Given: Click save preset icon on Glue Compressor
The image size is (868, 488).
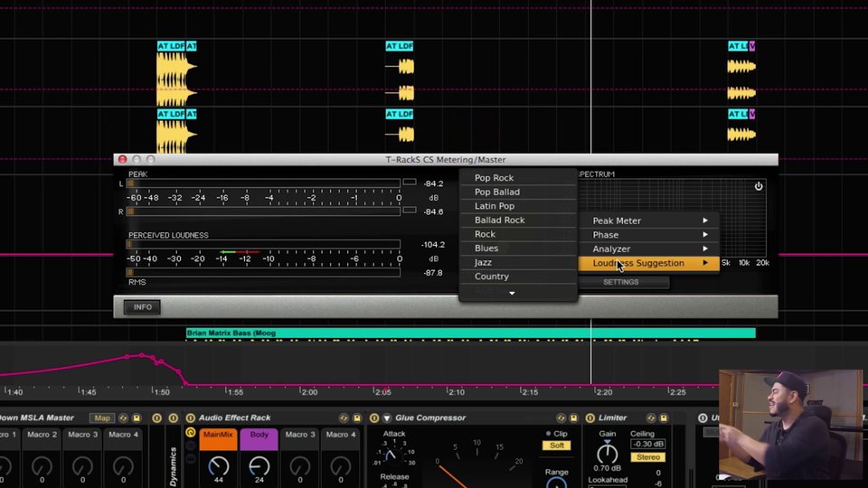Looking at the screenshot, I should [x=574, y=418].
